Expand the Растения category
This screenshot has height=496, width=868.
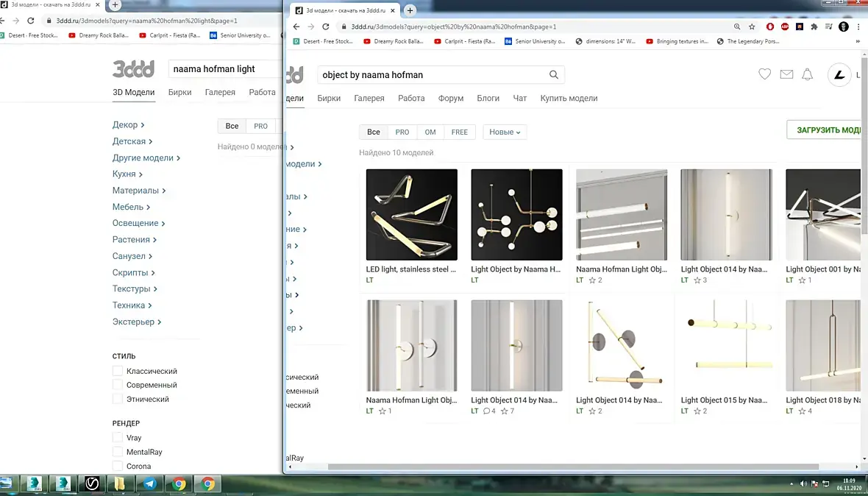tap(135, 240)
